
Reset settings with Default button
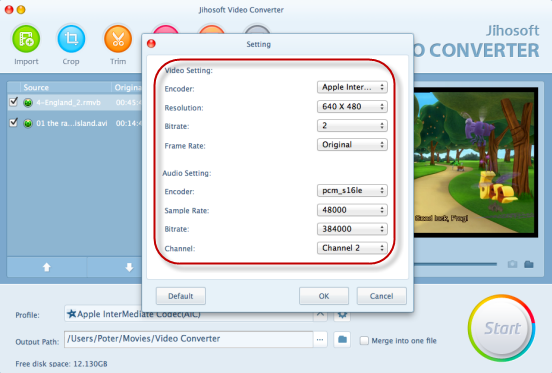pyautogui.click(x=181, y=296)
